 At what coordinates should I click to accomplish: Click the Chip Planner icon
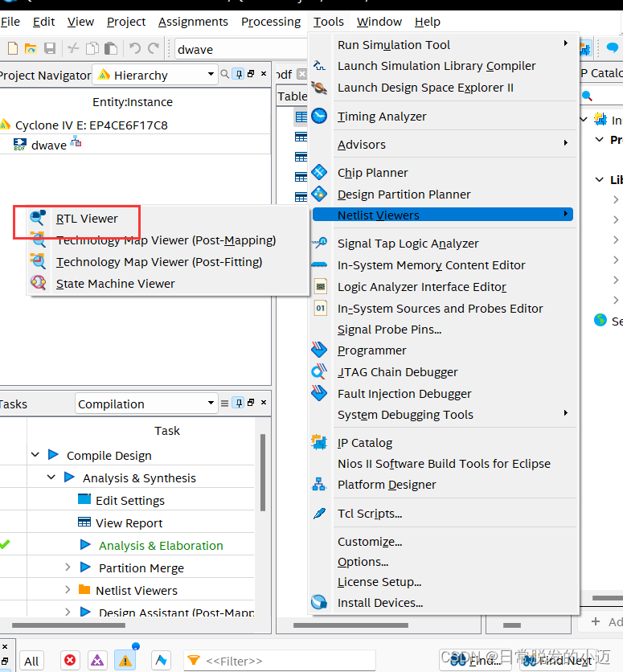[x=319, y=172]
